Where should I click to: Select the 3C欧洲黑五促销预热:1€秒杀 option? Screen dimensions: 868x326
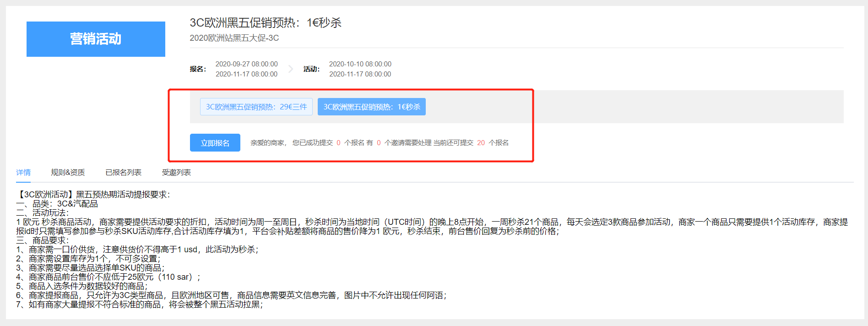(372, 107)
